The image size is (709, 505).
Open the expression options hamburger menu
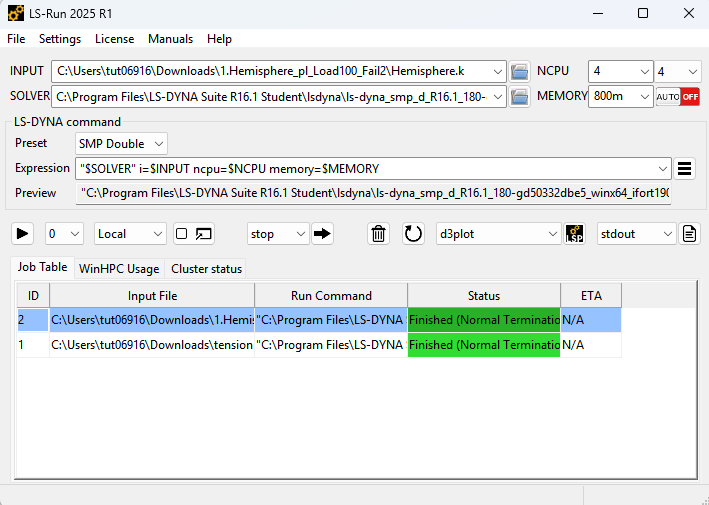click(x=684, y=169)
